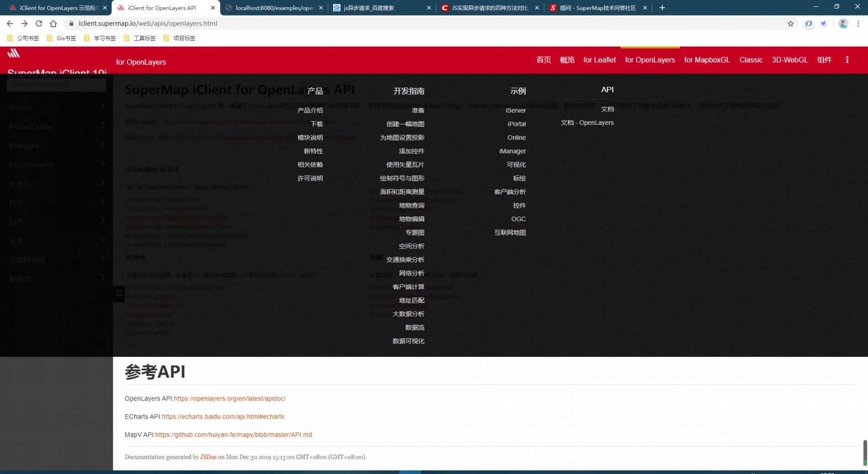Switch to the SuperMap技术问答社区 tab
This screenshot has width=868, height=474.
[x=598, y=8]
